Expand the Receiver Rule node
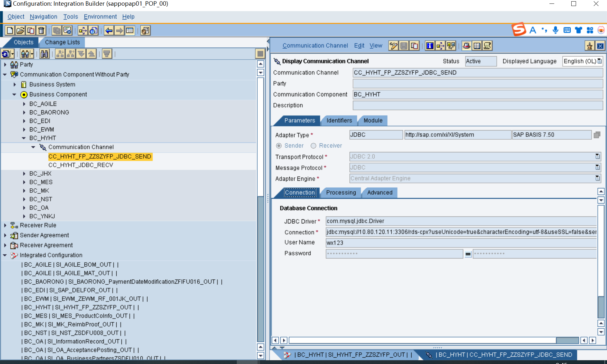This screenshot has height=364, width=607. tap(5, 225)
